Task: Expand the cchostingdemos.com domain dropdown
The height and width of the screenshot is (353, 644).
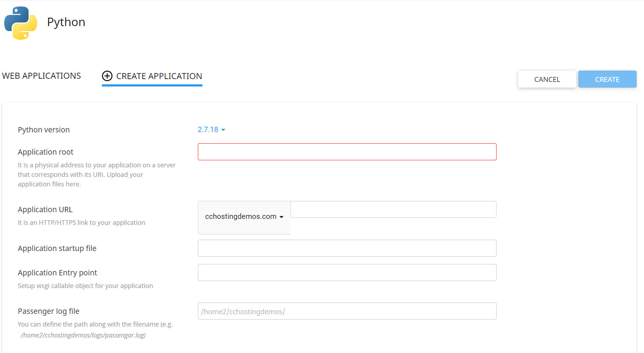Action: pos(244,217)
